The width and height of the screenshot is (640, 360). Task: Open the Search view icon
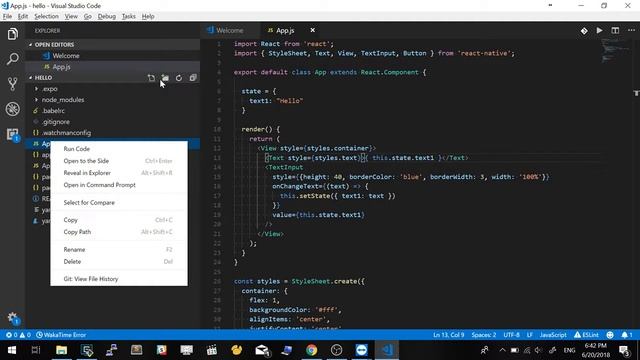[x=13, y=59]
